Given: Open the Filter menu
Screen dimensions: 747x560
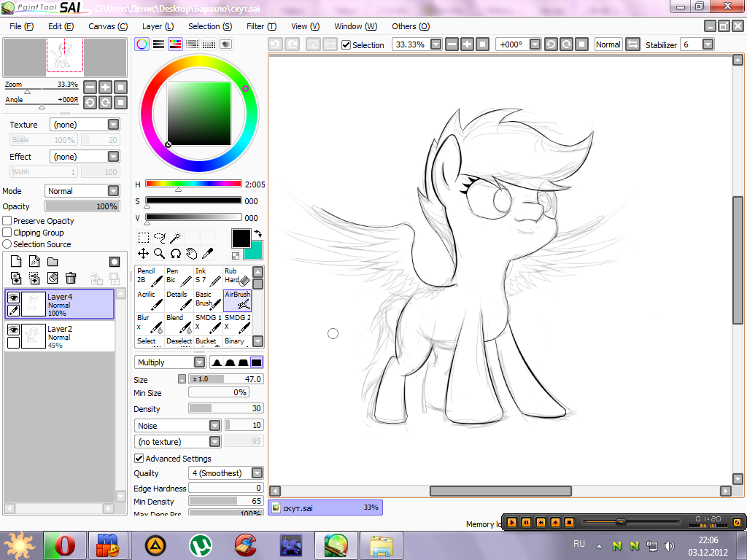Looking at the screenshot, I should (x=261, y=26).
